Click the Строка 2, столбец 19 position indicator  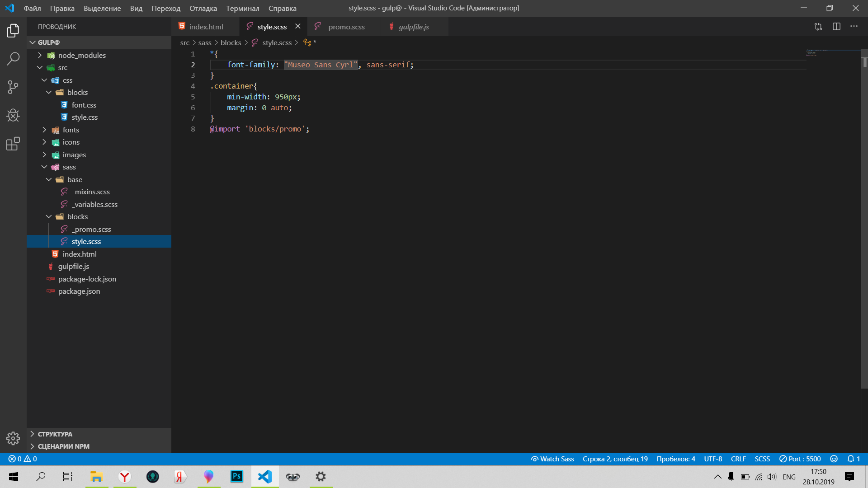click(x=615, y=459)
